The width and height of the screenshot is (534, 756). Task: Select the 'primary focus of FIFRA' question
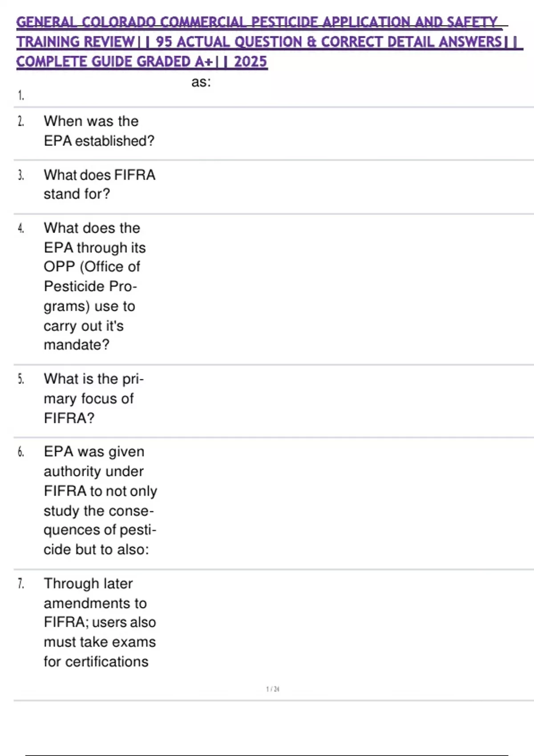tap(93, 398)
